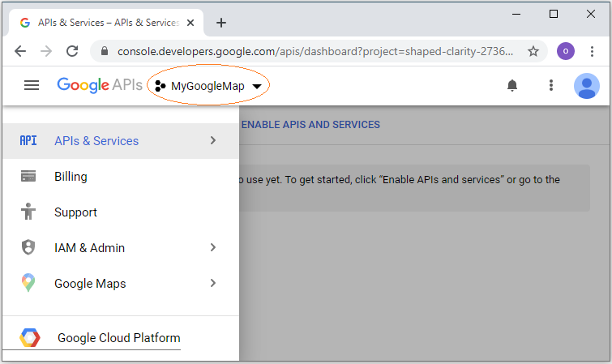Open the hamburger navigation menu
The height and width of the screenshot is (364, 612).
click(x=32, y=85)
